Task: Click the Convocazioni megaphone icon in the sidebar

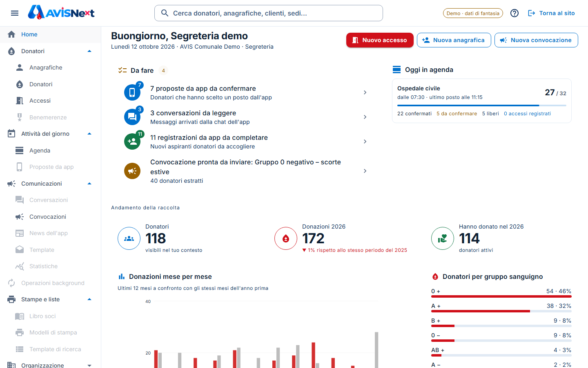Action: (x=20, y=217)
